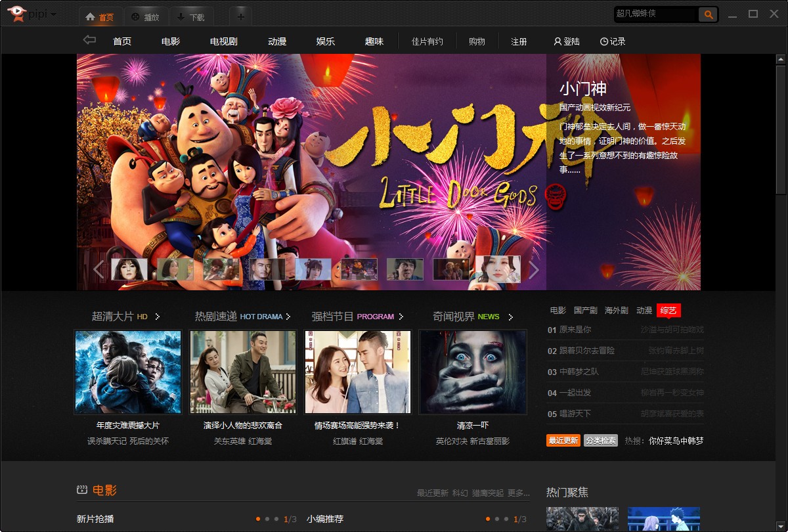Show previous banner with left arrow

[x=98, y=269]
